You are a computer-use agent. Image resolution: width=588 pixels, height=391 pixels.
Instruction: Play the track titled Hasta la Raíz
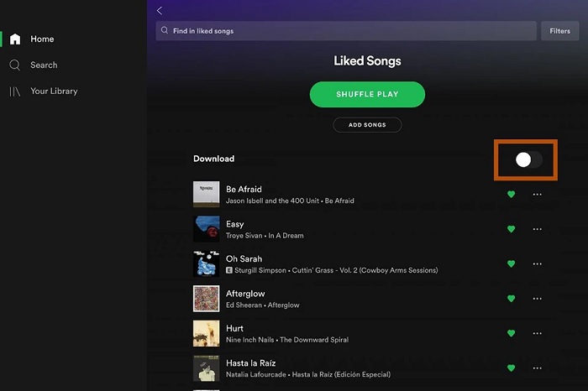point(250,363)
